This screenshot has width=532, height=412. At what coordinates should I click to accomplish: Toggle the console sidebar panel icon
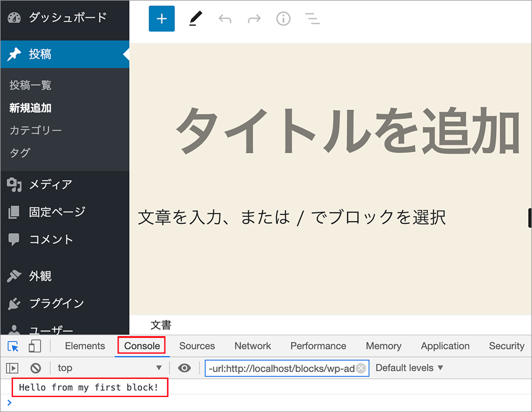tap(12, 368)
